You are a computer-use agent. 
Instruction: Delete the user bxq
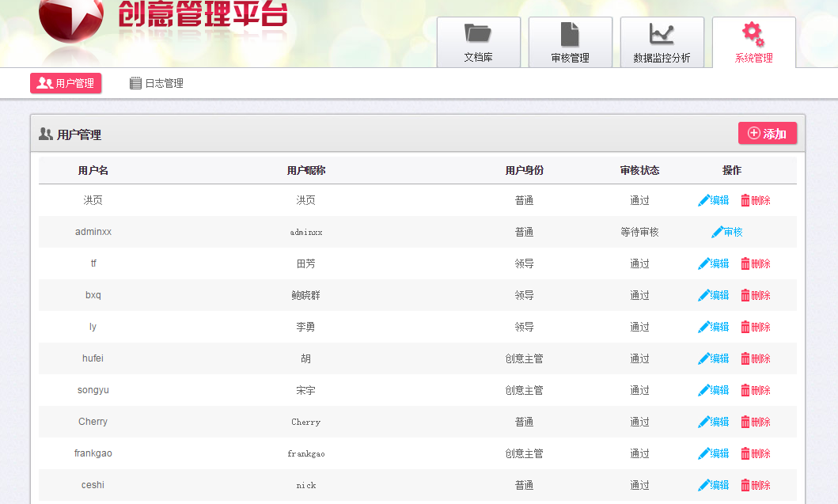pos(756,295)
